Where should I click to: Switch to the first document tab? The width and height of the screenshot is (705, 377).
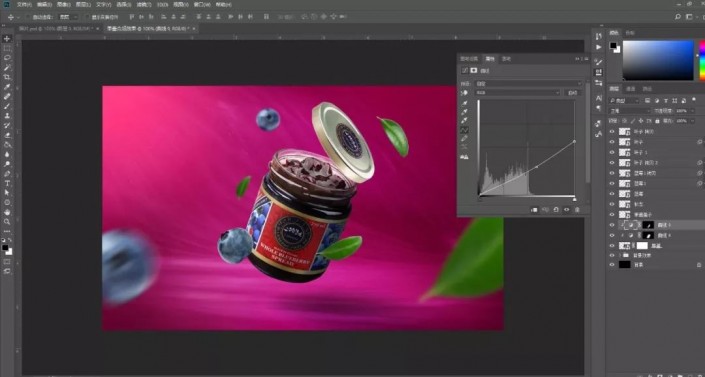pyautogui.click(x=56, y=28)
